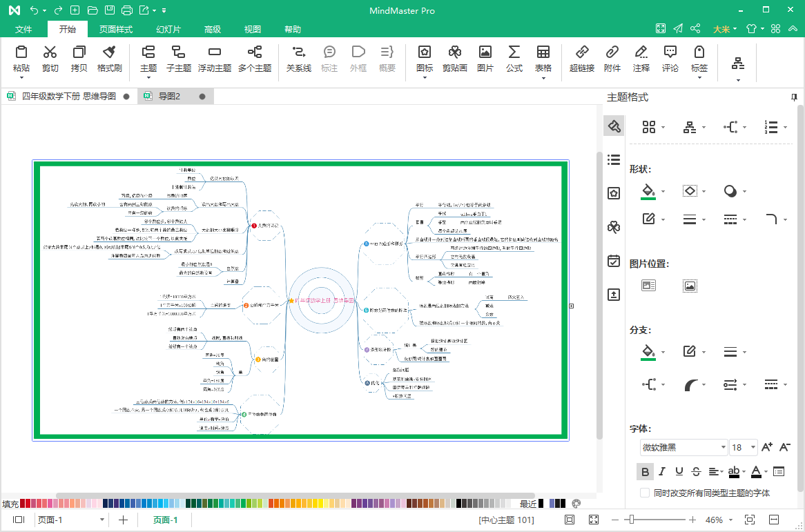Viewport: 805px width, 532px height.
Task: Open the more colors palette icon
Action: click(576, 503)
